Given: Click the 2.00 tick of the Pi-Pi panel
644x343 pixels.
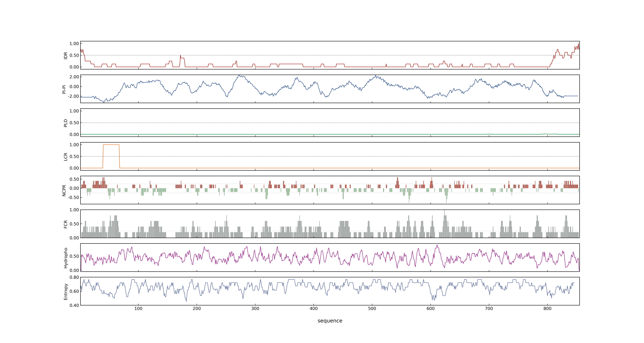Looking at the screenshot, I should tap(74, 77).
